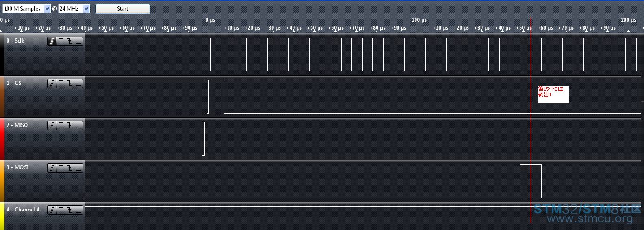Image resolution: width=644 pixels, height=230 pixels.
Task: Set low-level trigger on MOSI channel
Action: tap(78, 168)
